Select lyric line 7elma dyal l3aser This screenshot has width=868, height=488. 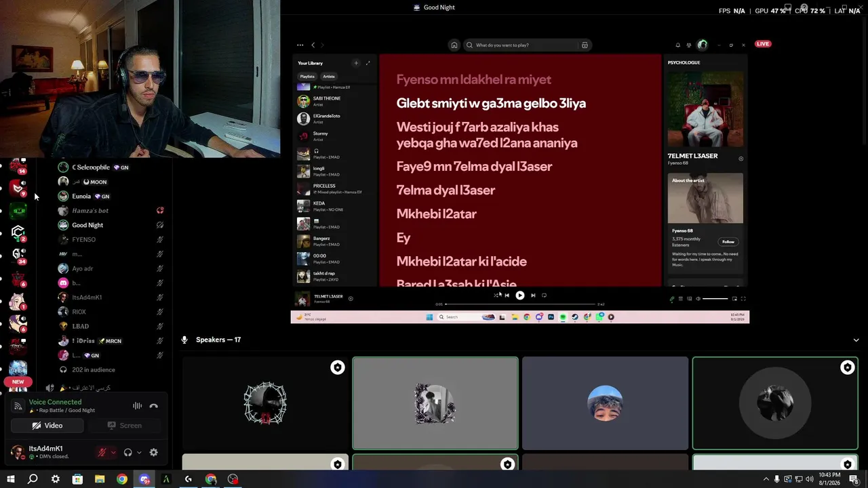click(446, 190)
